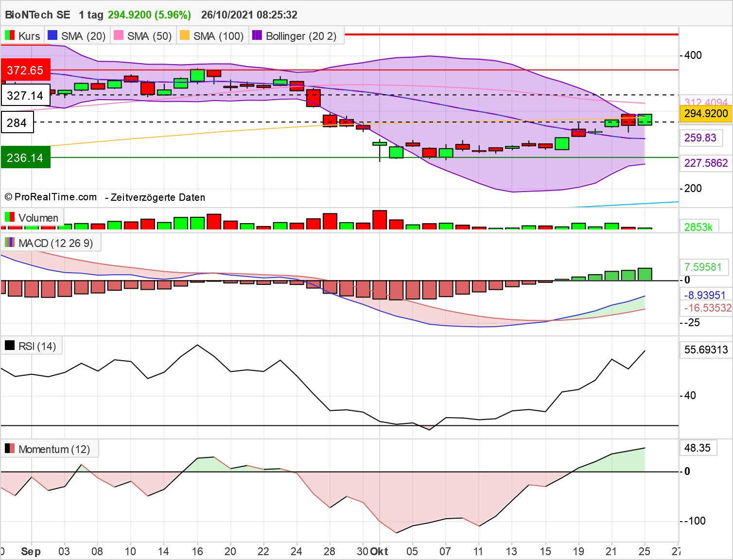Click the 55.69313 RSI value
Viewport: 733px width, 560px height.
pyautogui.click(x=706, y=350)
